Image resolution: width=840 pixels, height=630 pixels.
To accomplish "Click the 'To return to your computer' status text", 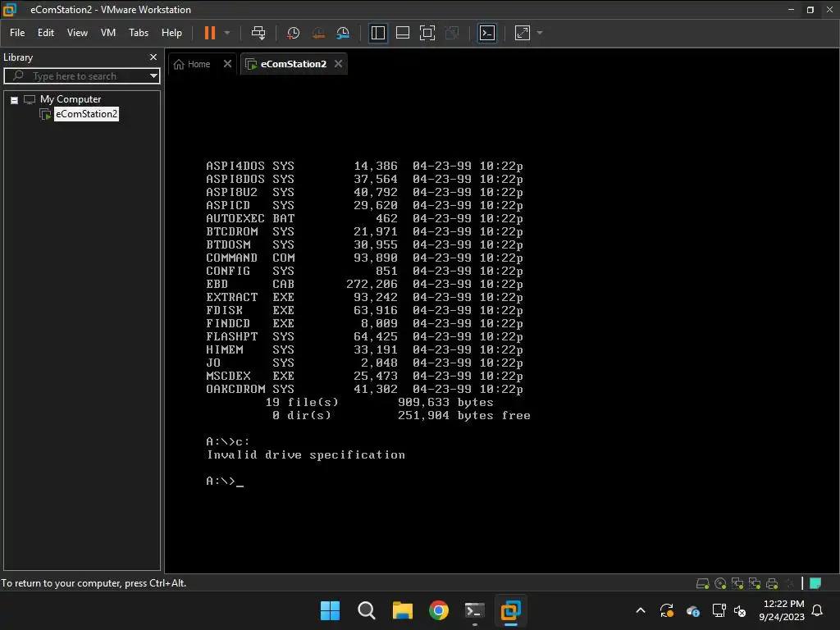I will (x=94, y=583).
